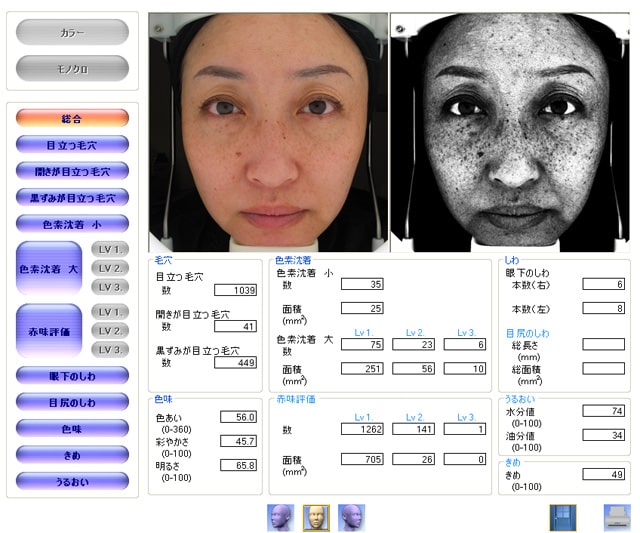Click the うるおい moisture button

pos(72,481)
